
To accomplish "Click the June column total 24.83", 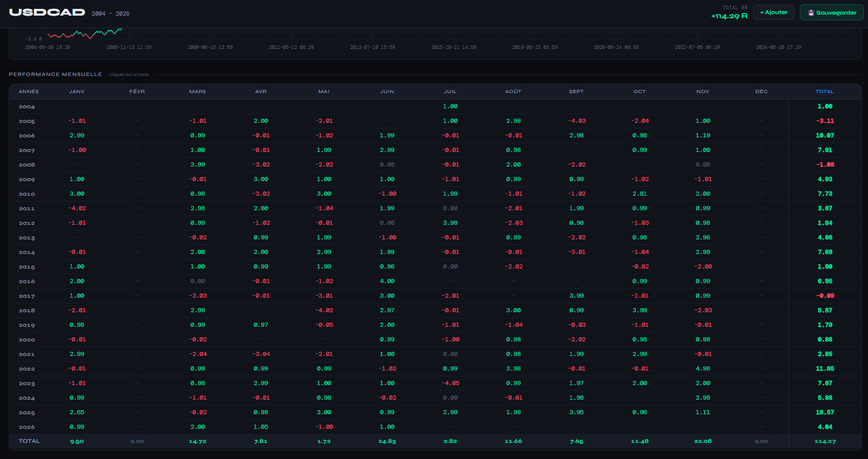I will coord(387,441).
